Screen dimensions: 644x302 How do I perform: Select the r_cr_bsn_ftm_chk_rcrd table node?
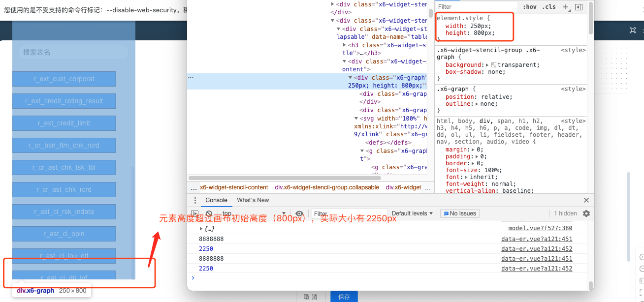point(64,145)
